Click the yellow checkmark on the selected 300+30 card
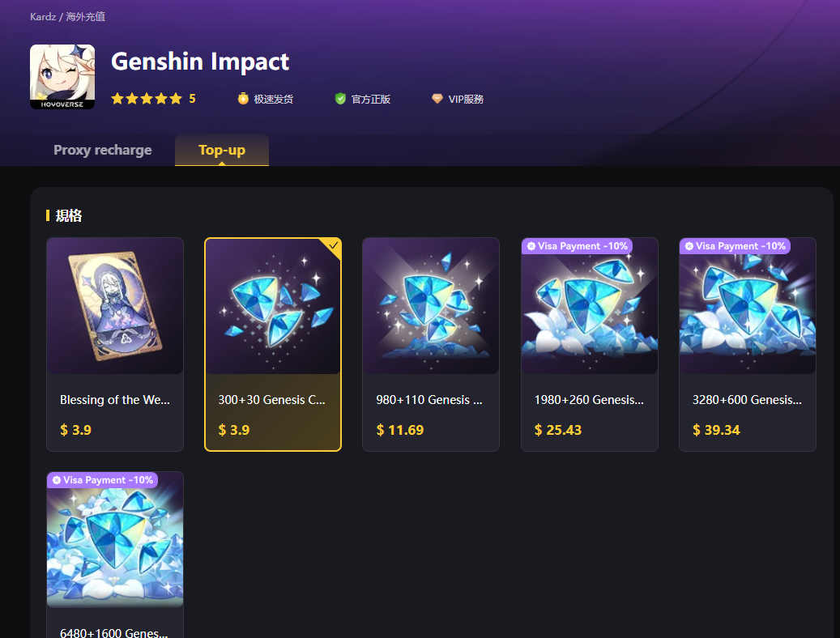 [333, 245]
